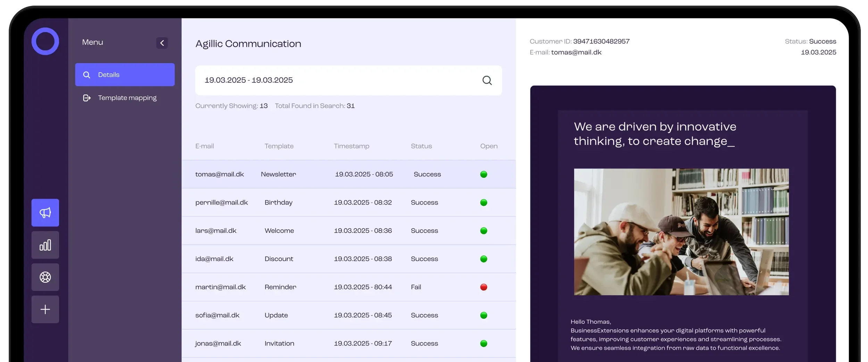Select the megaphone communication icon
The image size is (868, 362).
45,213
